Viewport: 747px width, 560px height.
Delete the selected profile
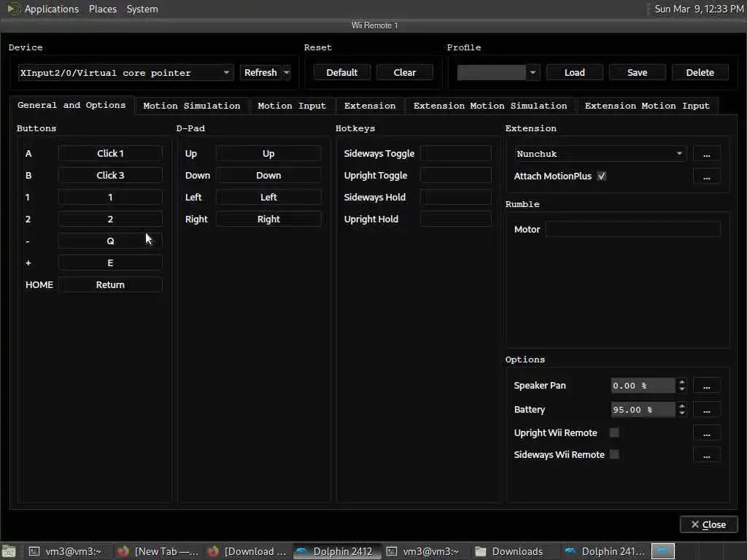point(700,73)
